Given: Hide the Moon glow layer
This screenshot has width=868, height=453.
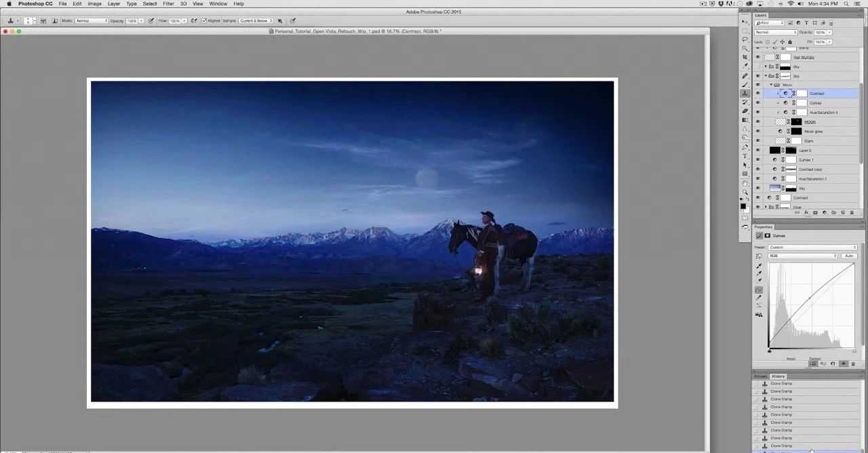Looking at the screenshot, I should coord(758,132).
